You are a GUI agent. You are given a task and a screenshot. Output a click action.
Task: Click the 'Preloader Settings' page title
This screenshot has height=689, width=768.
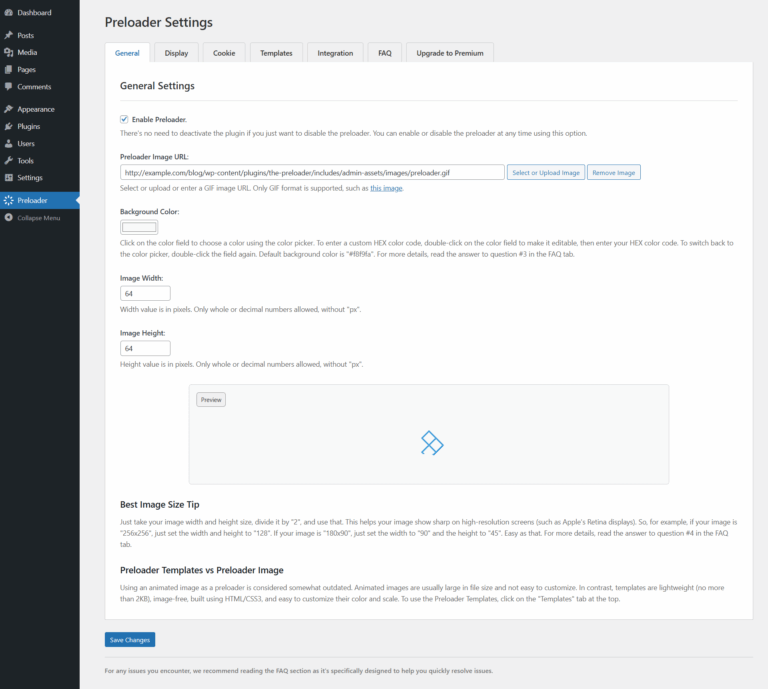coord(159,23)
